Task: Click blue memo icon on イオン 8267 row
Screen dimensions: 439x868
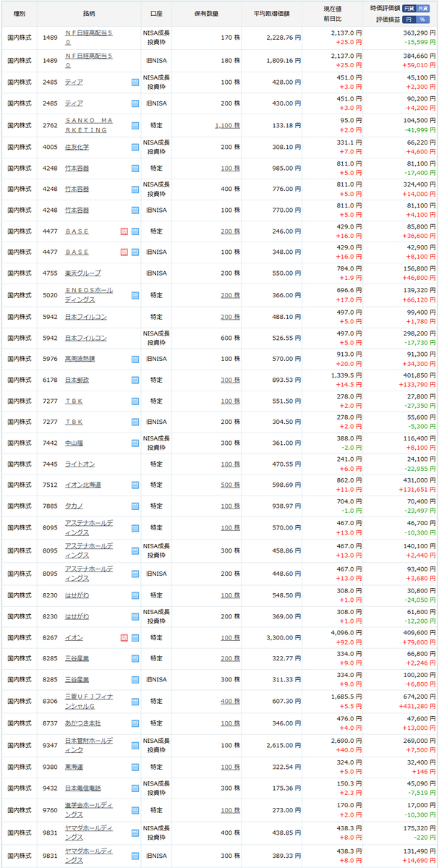Action: point(135,638)
